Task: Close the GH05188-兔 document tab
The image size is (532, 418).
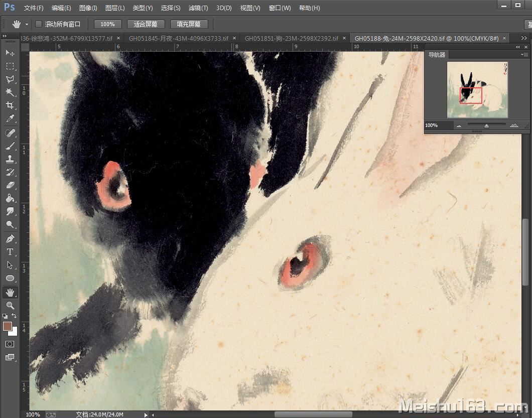Action: click(504, 38)
